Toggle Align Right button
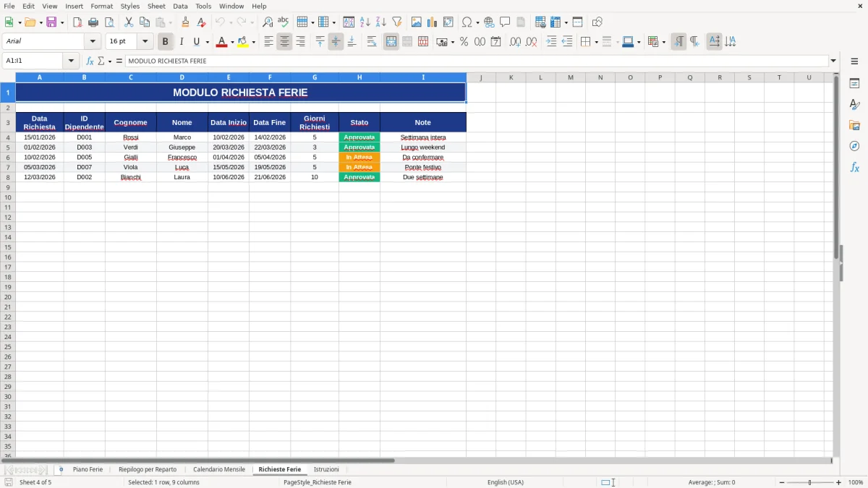The width and height of the screenshot is (868, 488). click(x=300, y=42)
